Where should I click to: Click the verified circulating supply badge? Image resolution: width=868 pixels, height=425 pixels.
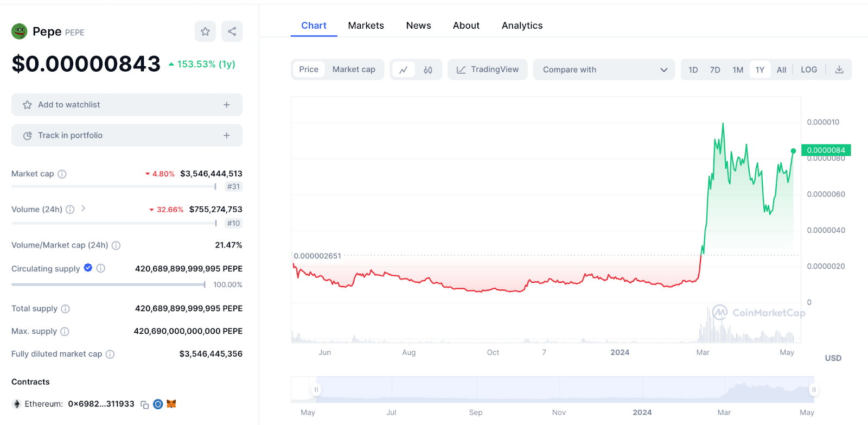[88, 268]
